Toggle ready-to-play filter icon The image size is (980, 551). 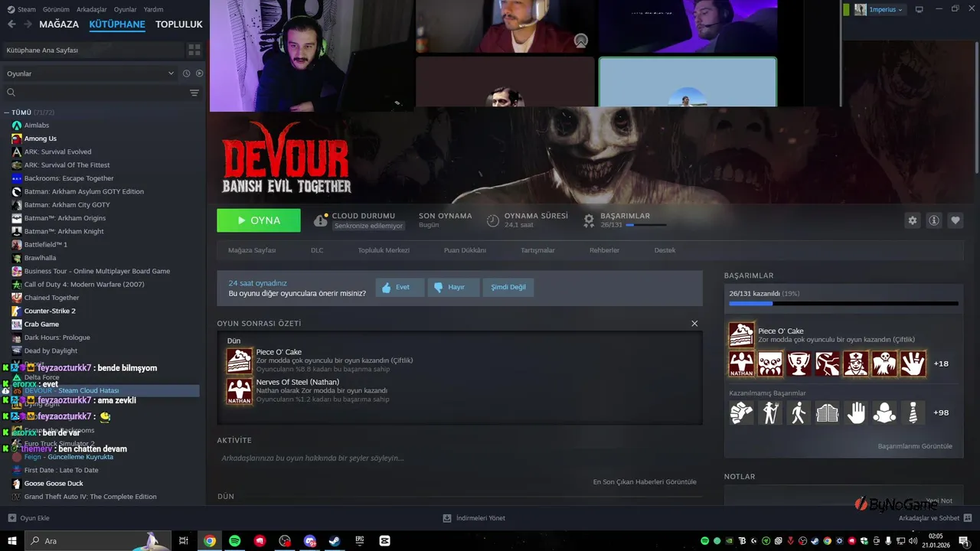pos(199,73)
